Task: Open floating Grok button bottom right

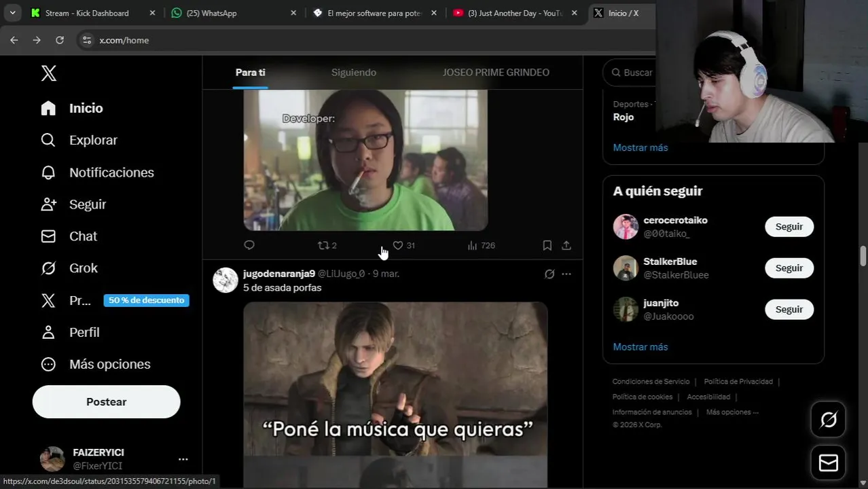Action: tap(829, 420)
